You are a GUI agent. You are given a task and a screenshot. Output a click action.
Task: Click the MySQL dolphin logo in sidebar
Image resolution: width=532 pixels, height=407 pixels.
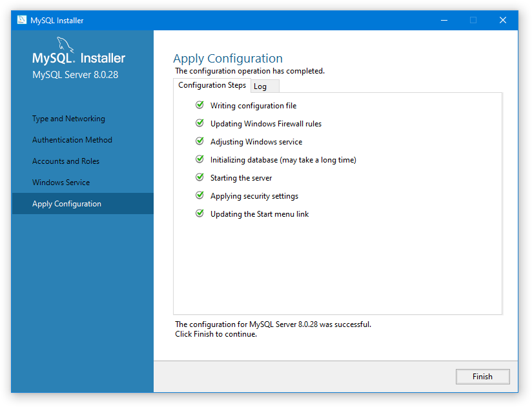[x=65, y=45]
